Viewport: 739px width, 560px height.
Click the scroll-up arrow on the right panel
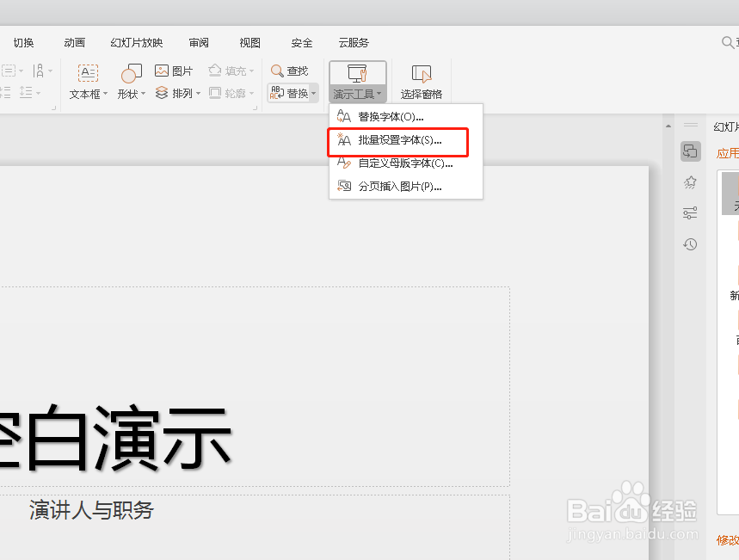pyautogui.click(x=668, y=125)
